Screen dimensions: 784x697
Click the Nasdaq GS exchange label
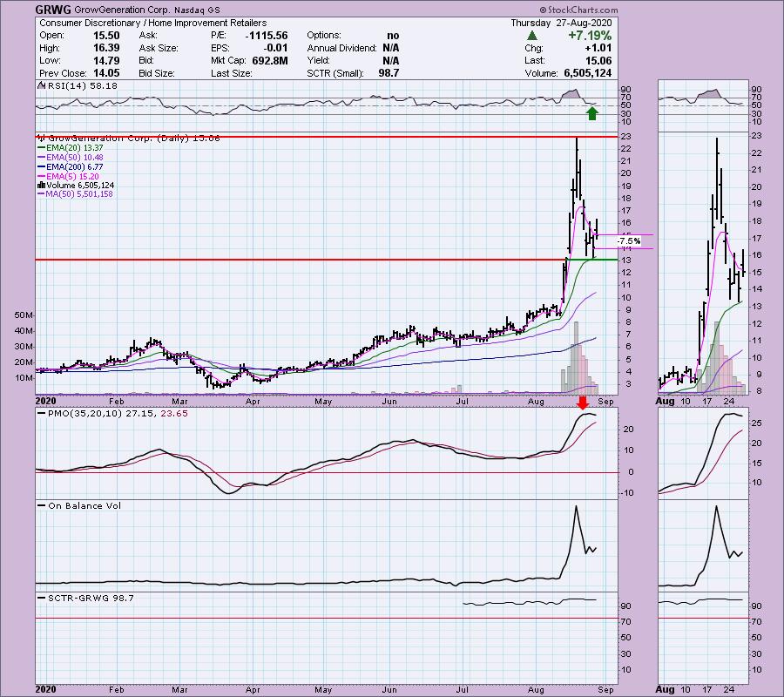197,10
